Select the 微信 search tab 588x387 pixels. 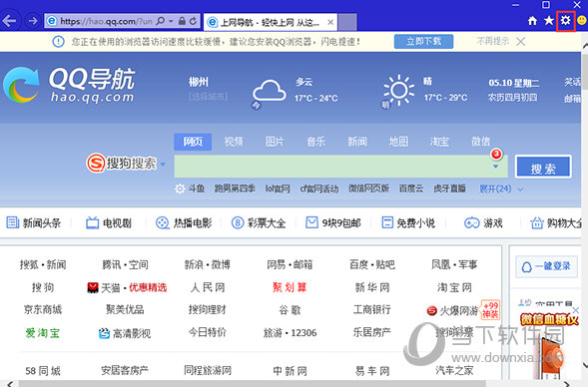(x=480, y=142)
